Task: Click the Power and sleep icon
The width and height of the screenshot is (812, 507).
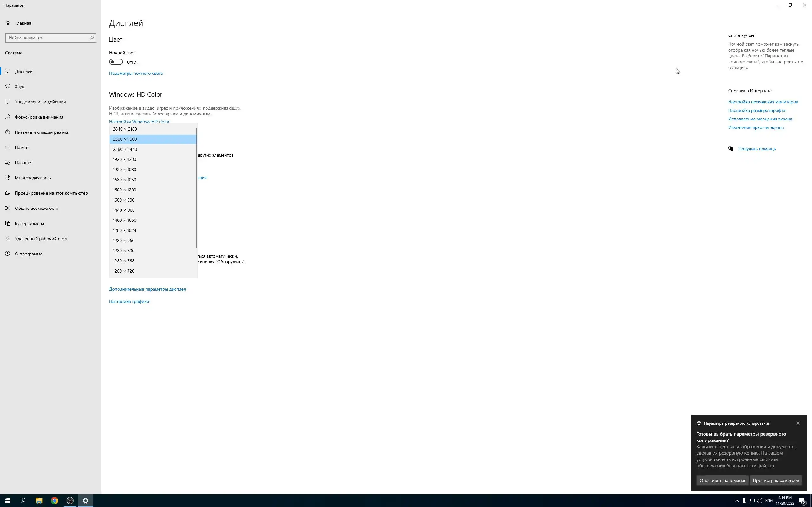Action: point(7,132)
